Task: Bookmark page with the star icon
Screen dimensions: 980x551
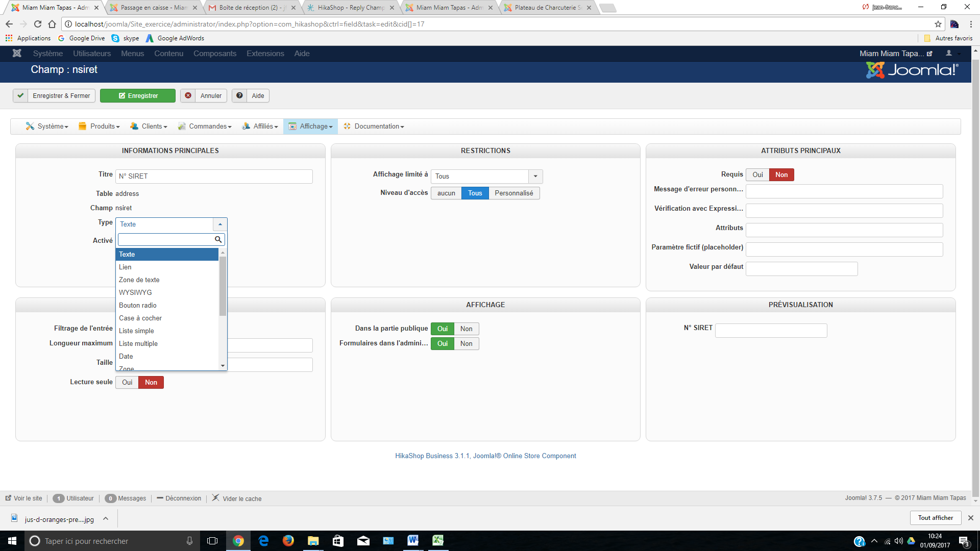Action: [x=938, y=24]
